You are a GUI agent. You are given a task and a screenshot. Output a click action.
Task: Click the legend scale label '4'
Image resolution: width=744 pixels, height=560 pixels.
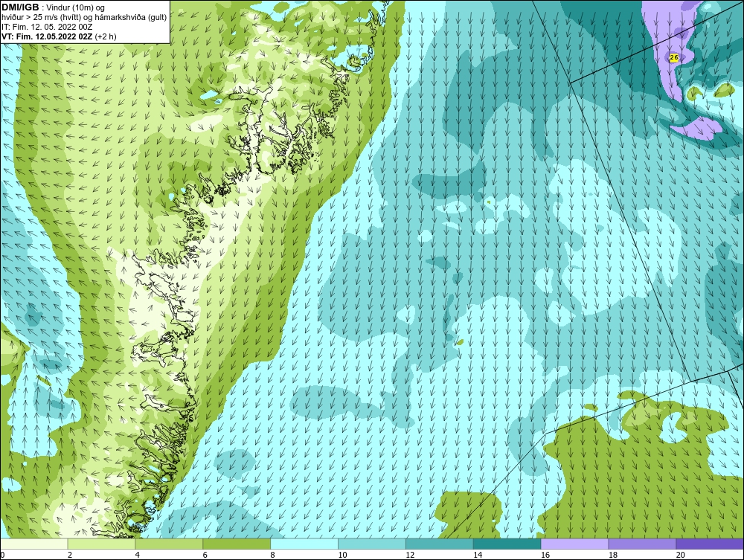137,555
